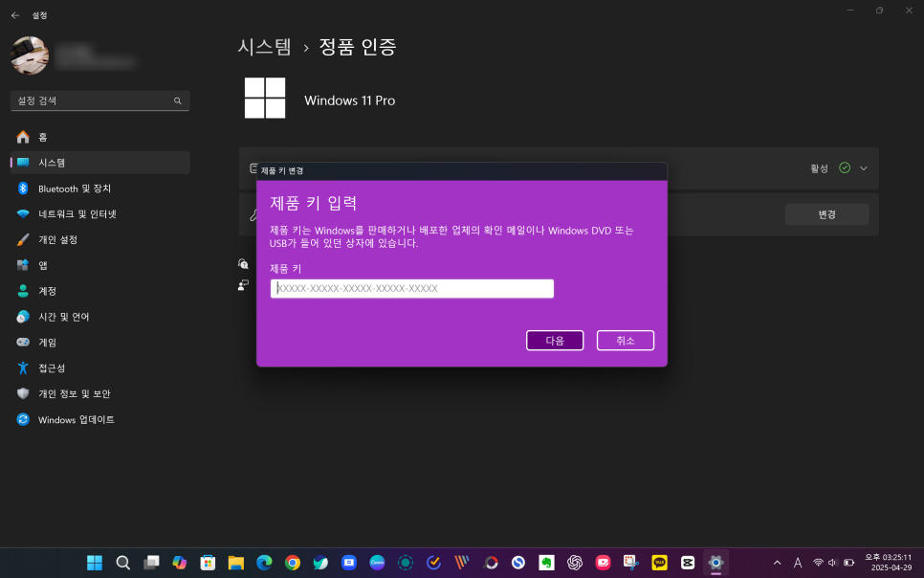The height and width of the screenshot is (578, 924).
Task: Open Bluetooth 및 장치 settings
Action: click(x=99, y=189)
